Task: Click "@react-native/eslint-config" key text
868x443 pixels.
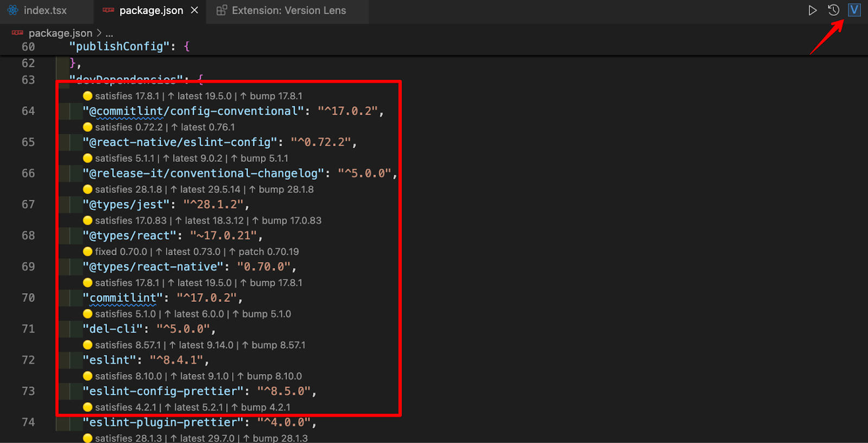Action: 180,142
